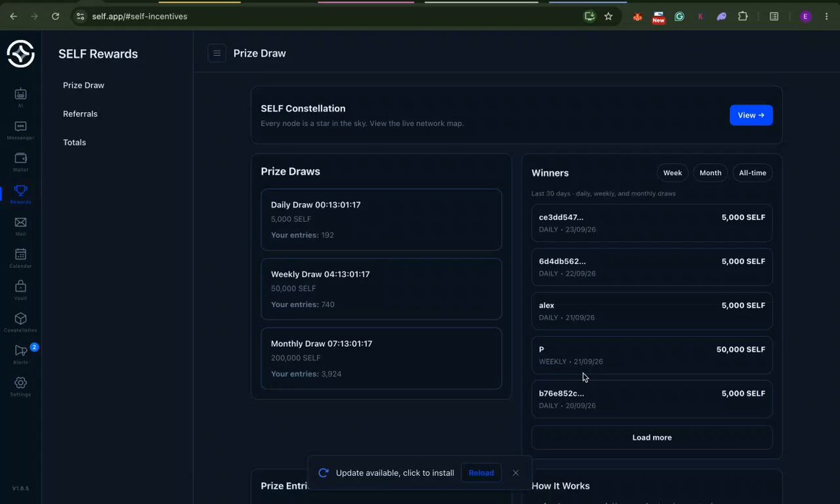This screenshot has height=504, width=840.
Task: Bookmark this page with the star icon
Action: point(608,16)
